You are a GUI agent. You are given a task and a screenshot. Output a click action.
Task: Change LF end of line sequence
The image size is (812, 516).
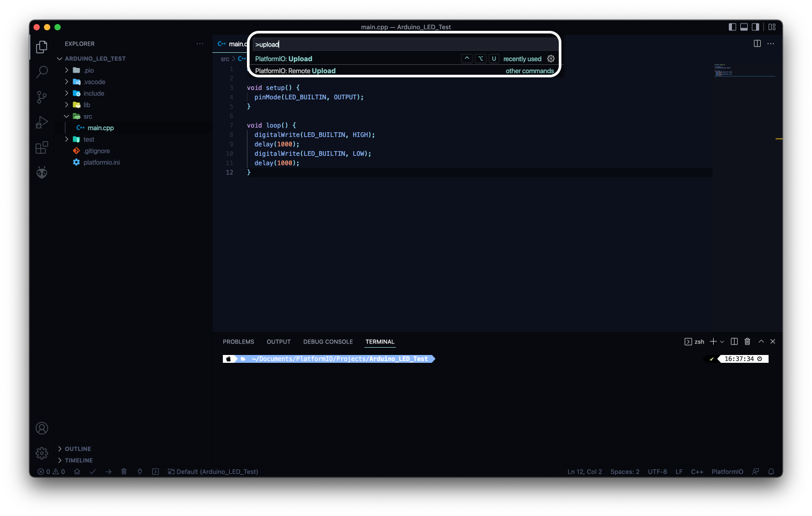point(679,472)
